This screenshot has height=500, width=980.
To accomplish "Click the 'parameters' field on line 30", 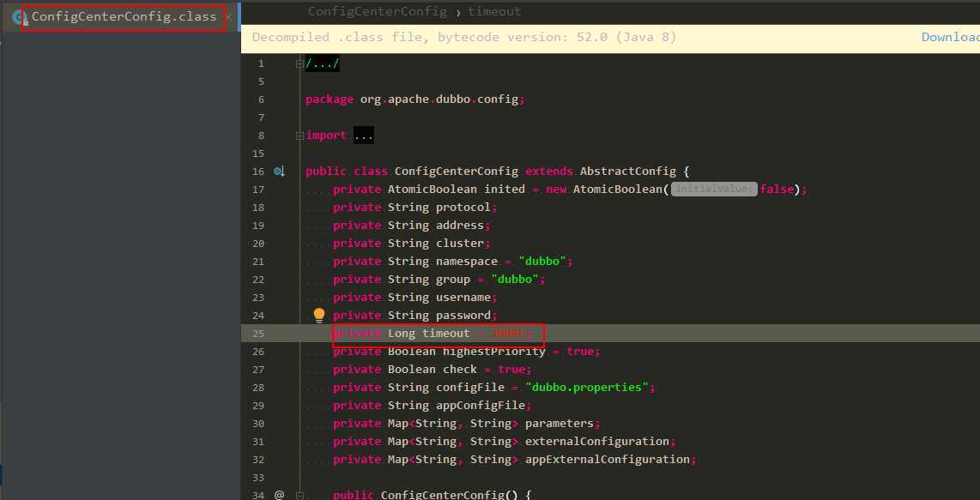I will click(560, 424).
